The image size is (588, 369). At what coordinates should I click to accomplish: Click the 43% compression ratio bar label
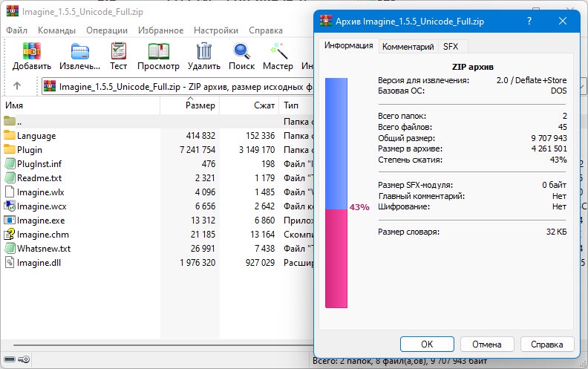coord(359,207)
